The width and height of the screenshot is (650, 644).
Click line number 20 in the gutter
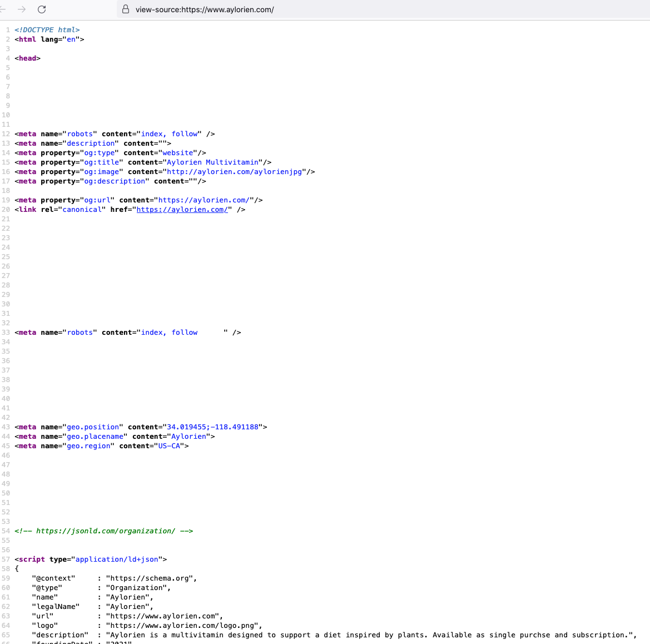[6, 210]
